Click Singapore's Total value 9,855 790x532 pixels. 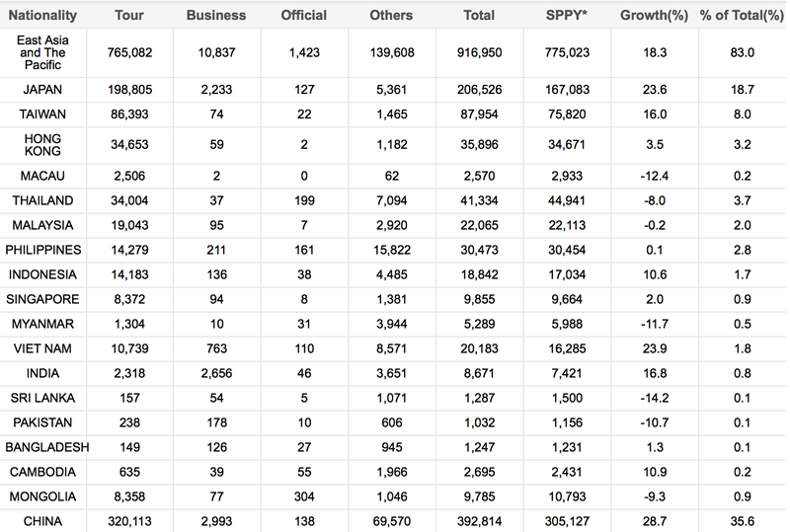pos(479,299)
